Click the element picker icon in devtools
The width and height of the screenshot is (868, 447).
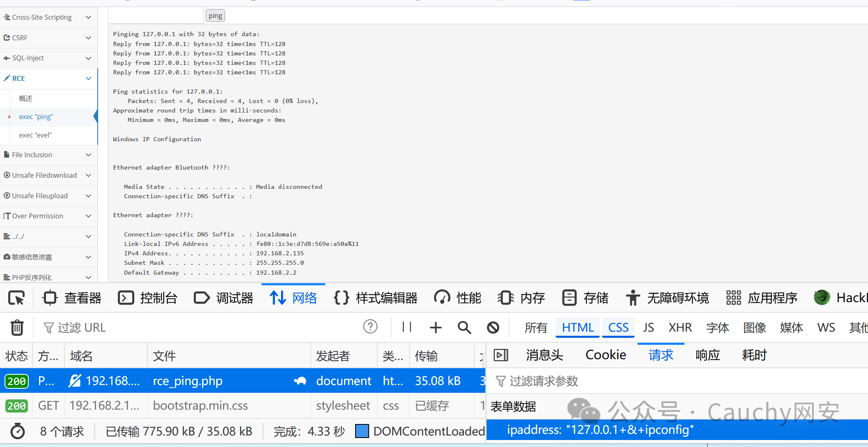pos(16,298)
